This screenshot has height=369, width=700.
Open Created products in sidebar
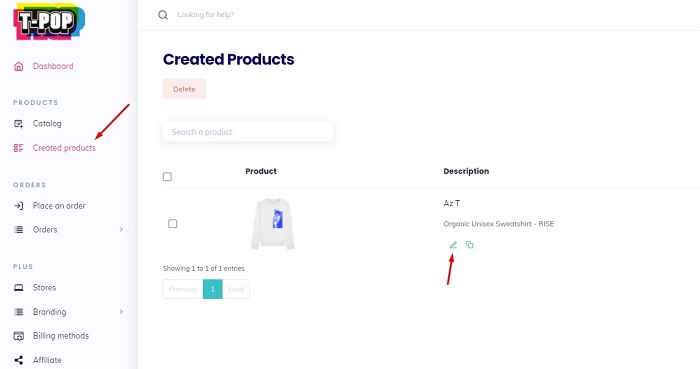tap(64, 148)
